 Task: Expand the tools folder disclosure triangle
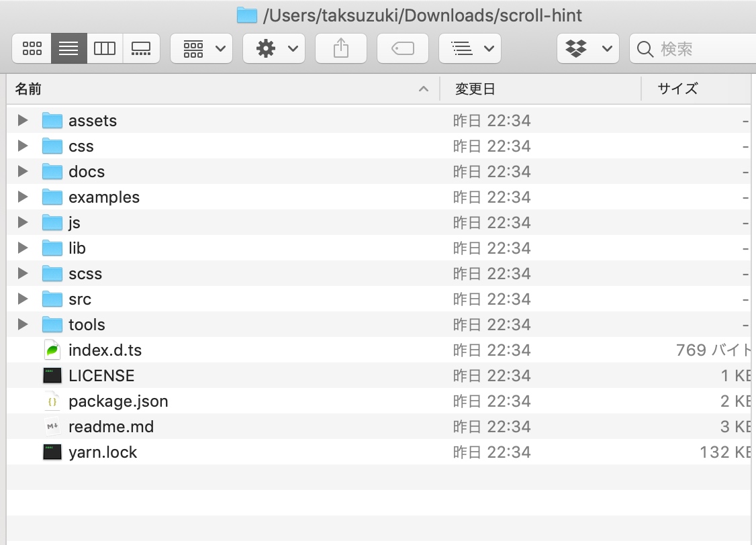[x=23, y=324]
